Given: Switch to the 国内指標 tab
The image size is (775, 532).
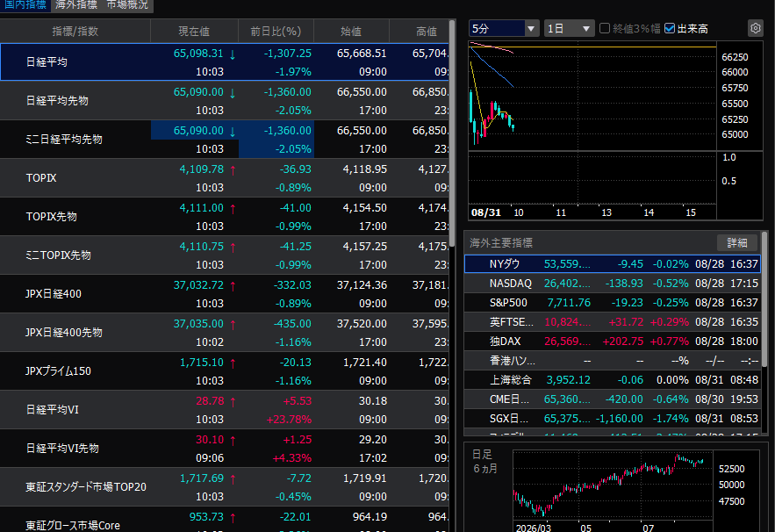Looking at the screenshot, I should [x=25, y=5].
